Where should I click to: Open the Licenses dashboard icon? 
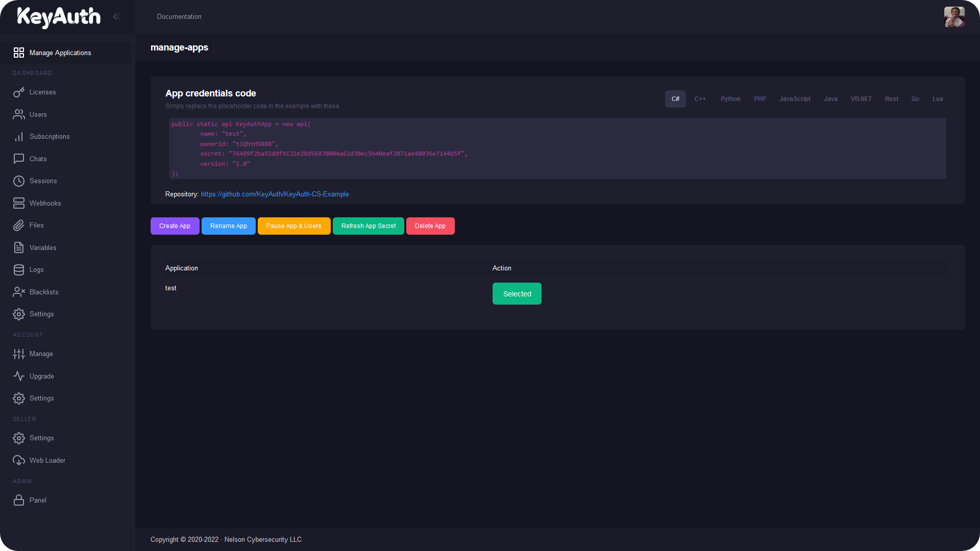click(x=19, y=92)
